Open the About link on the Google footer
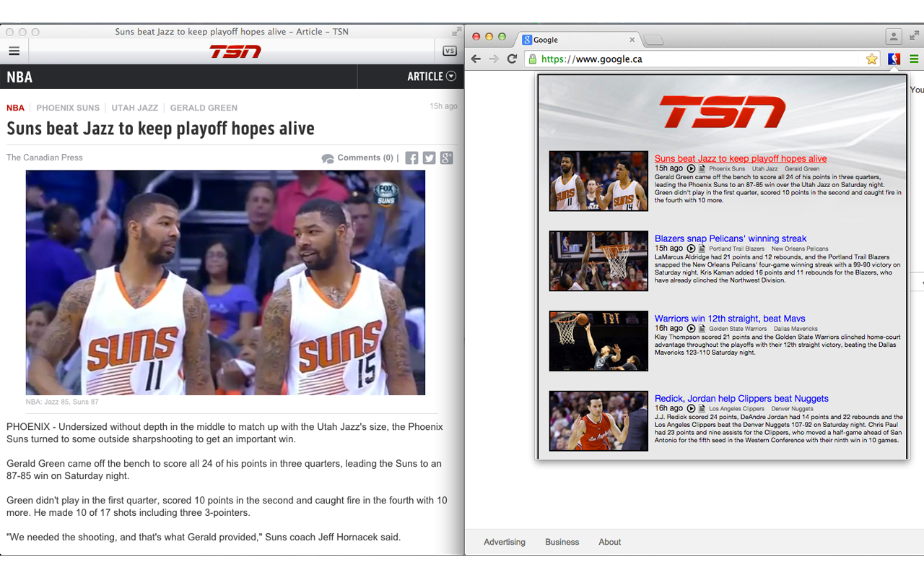 pyautogui.click(x=610, y=542)
